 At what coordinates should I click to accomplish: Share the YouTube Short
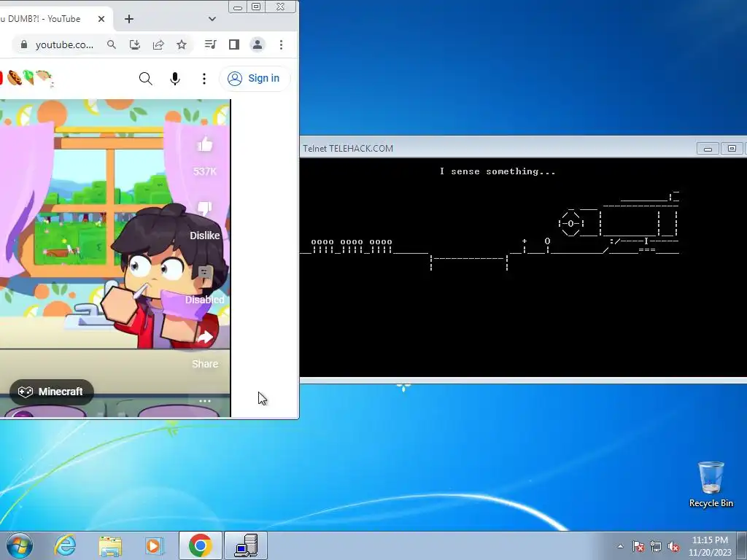click(205, 337)
